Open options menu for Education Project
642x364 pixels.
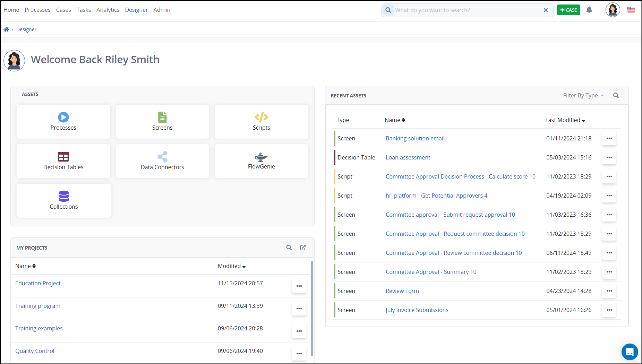point(299,286)
